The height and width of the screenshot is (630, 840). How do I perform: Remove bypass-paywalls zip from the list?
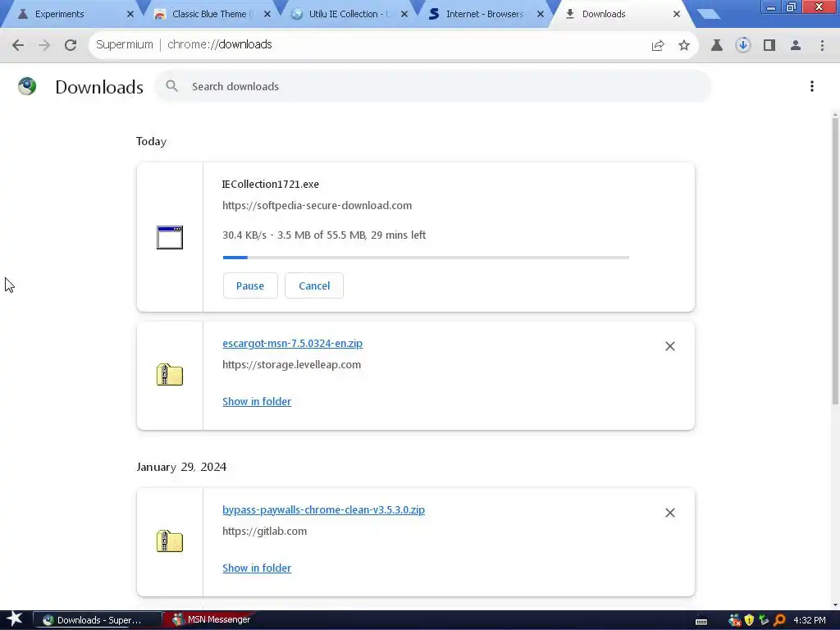tap(669, 514)
